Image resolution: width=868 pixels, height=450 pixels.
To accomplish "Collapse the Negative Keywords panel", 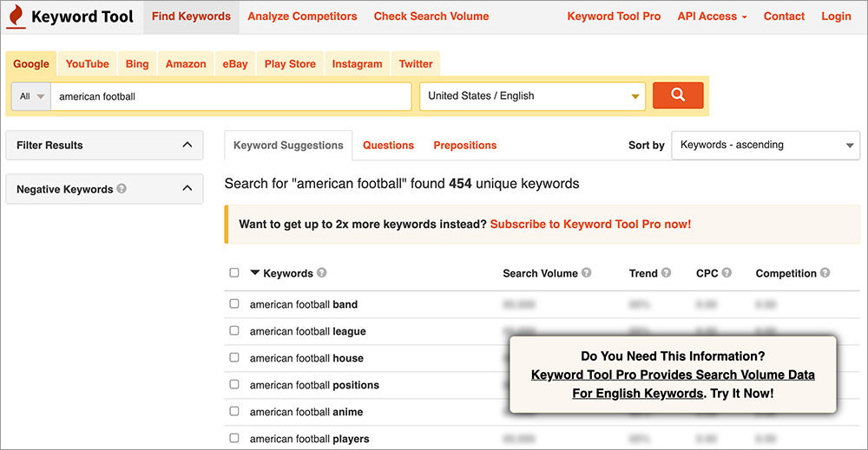I will pos(187,188).
